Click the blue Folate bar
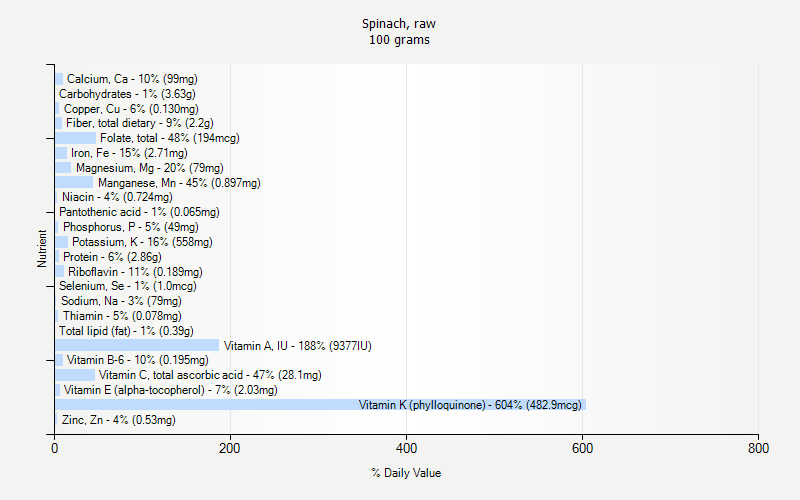800x500 pixels. [76, 138]
